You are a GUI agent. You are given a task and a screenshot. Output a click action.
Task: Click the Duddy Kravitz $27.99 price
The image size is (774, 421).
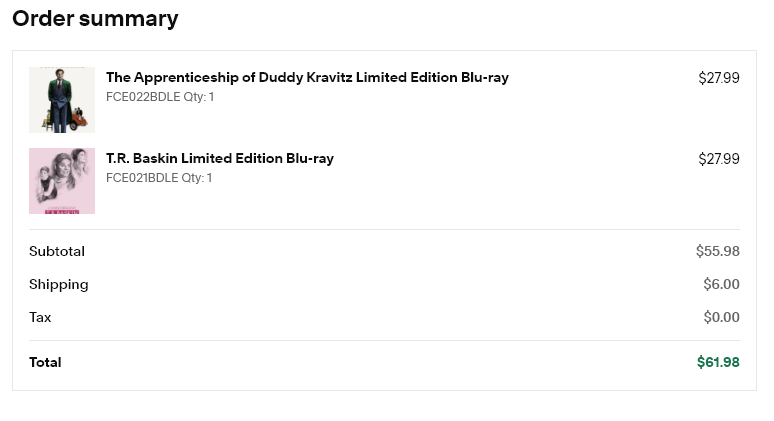tap(719, 78)
